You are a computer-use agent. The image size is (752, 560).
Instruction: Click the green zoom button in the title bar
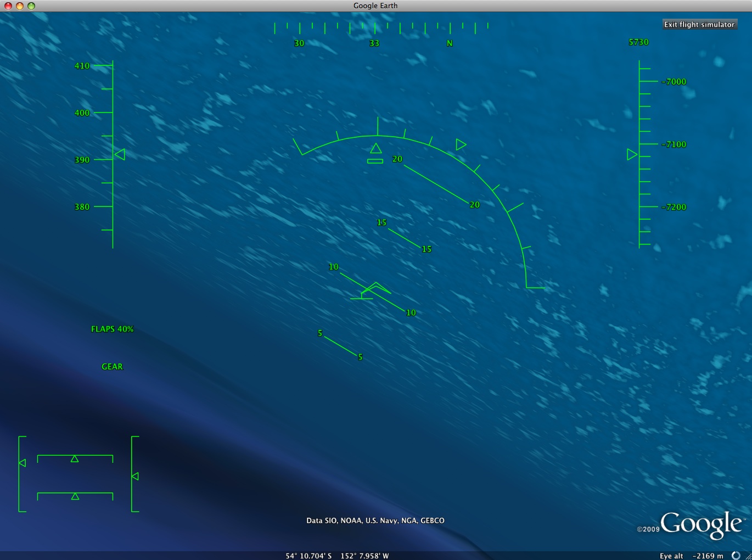pyautogui.click(x=31, y=5)
